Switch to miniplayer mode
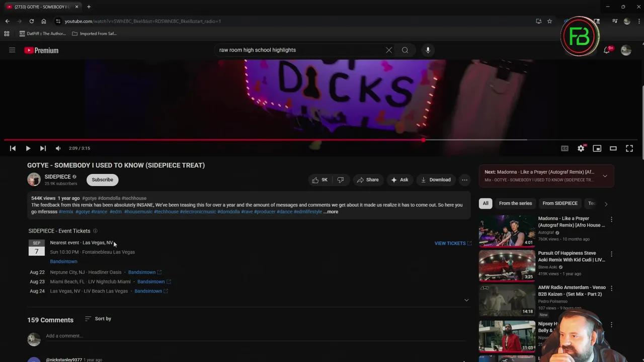 pos(597,148)
